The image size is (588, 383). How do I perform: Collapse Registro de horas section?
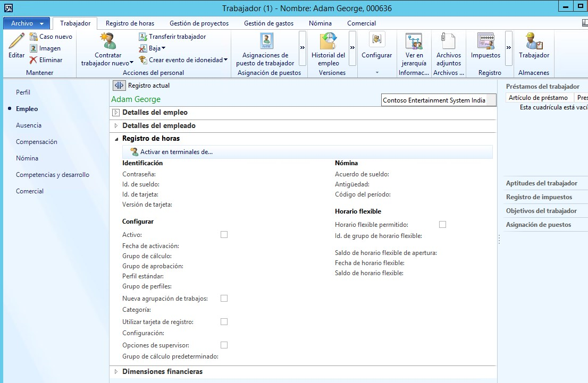[116, 139]
